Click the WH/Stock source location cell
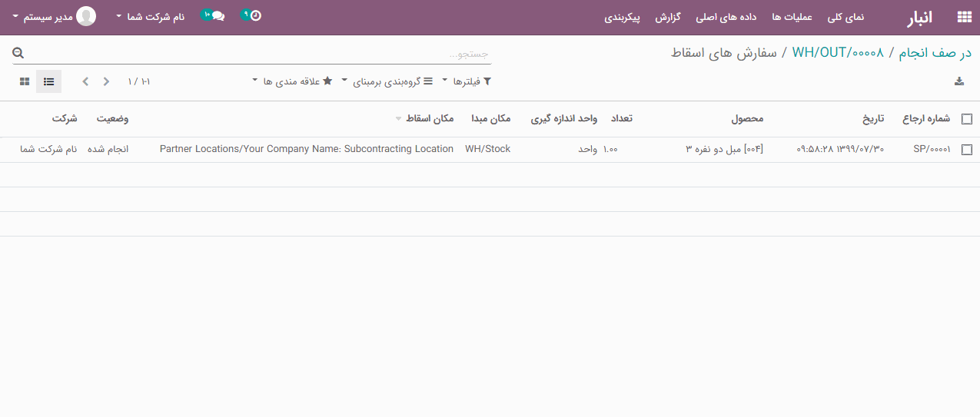Image resolution: width=980 pixels, height=417 pixels. [x=487, y=149]
